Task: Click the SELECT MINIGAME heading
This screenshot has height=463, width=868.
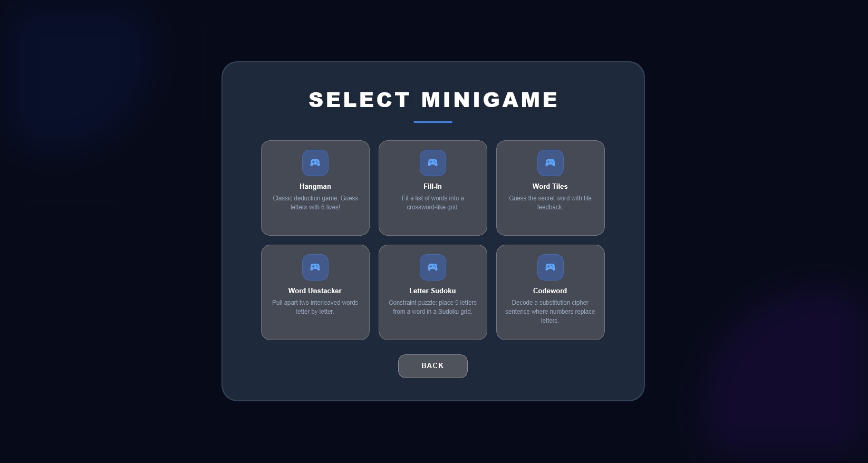Action: pos(433,100)
